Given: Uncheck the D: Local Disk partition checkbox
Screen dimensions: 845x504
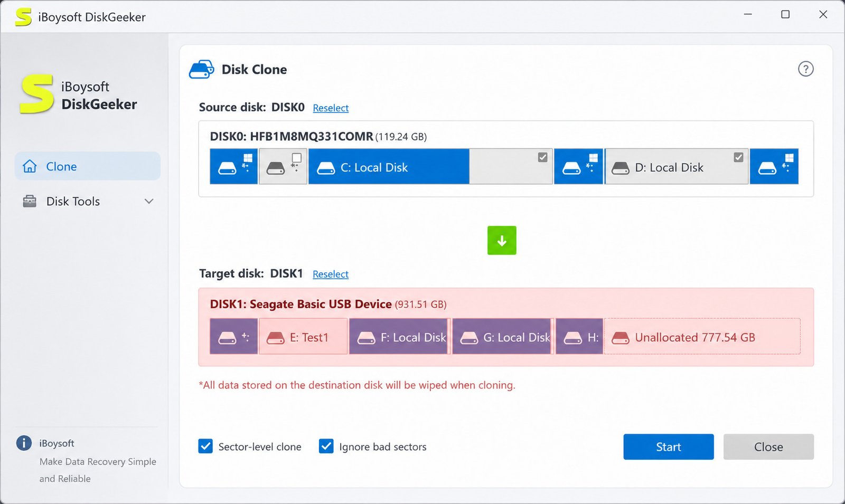Looking at the screenshot, I should coord(738,157).
